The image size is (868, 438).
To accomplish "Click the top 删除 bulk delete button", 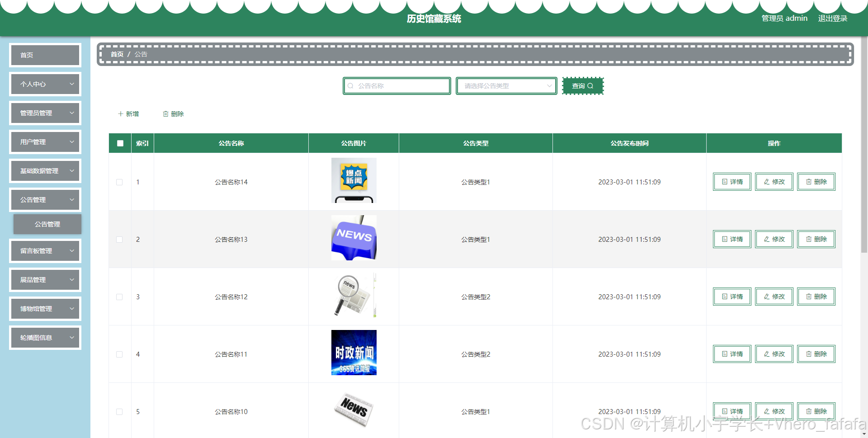I will point(173,114).
